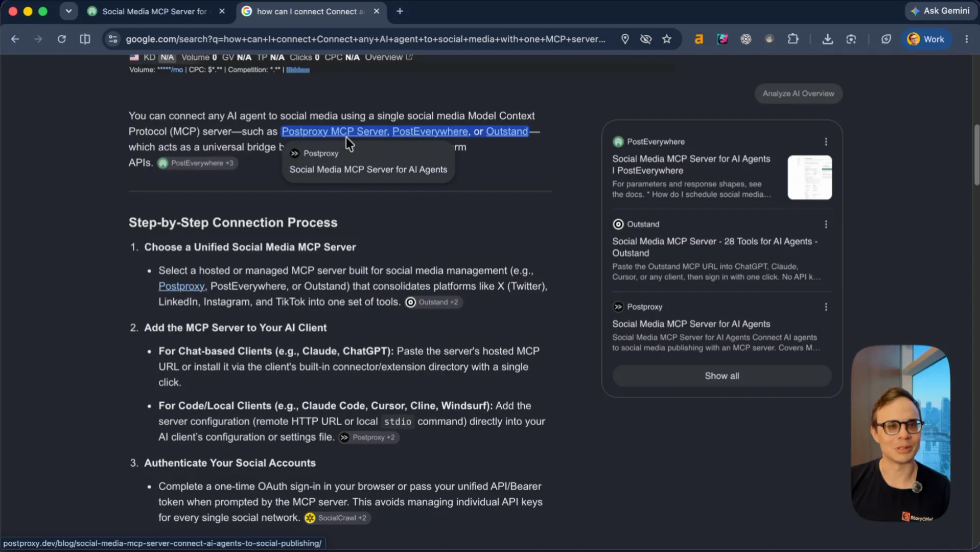Show browser downloads
This screenshot has width=980, height=552.
pos(828,39)
